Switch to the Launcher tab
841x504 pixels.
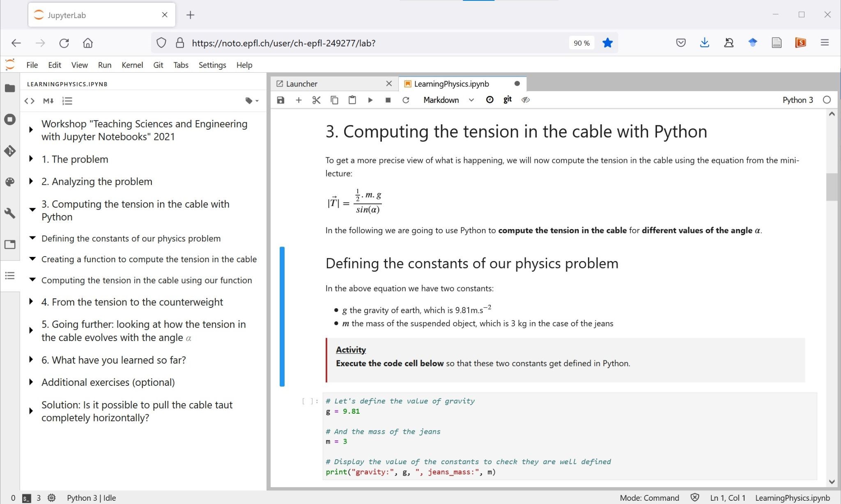tap(302, 84)
